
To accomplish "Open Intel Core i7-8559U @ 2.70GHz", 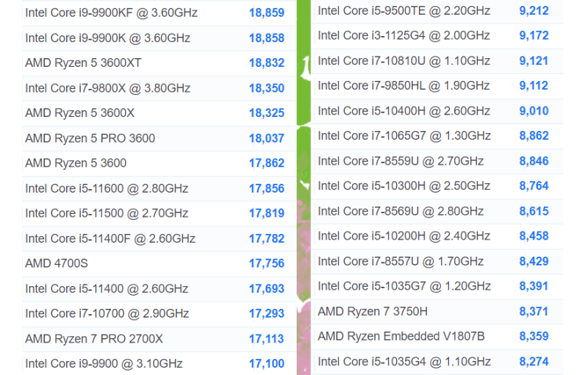I will 401,161.
